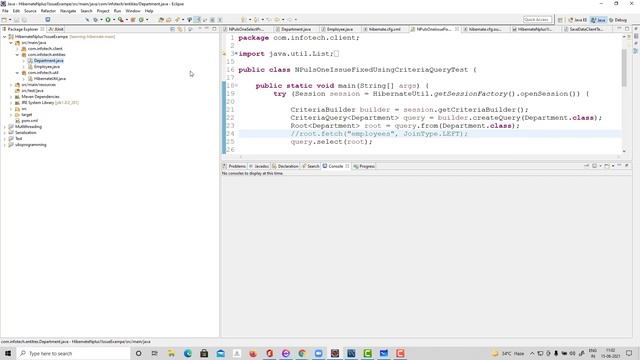This screenshot has width=640, height=360.
Task: Click the Debug bug toolbar icon
Action: tap(96, 20)
